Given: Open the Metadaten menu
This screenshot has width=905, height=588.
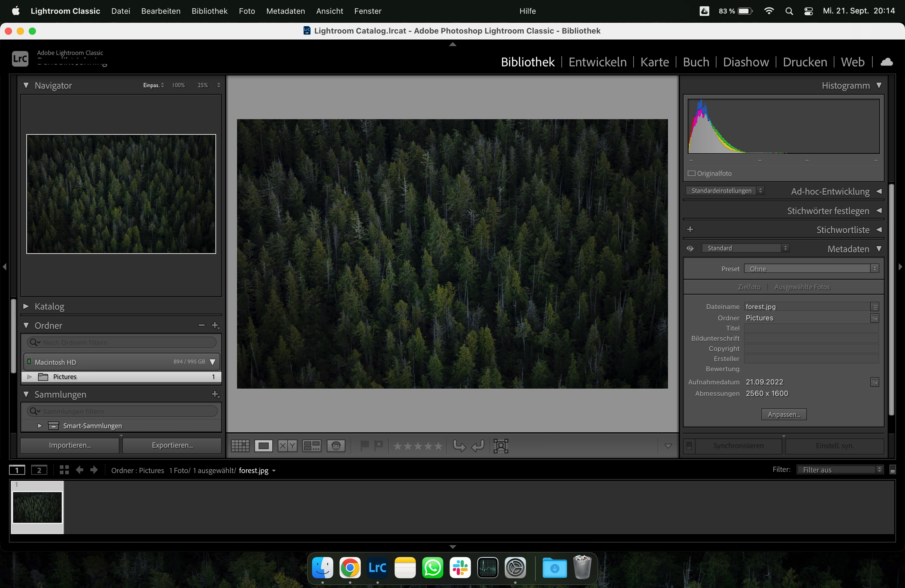Looking at the screenshot, I should point(286,11).
